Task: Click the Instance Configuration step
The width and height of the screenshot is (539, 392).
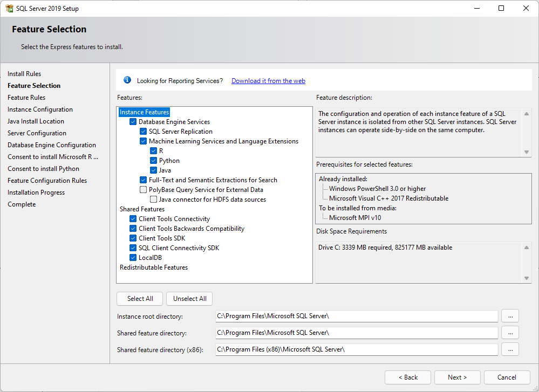Action: pyautogui.click(x=40, y=109)
